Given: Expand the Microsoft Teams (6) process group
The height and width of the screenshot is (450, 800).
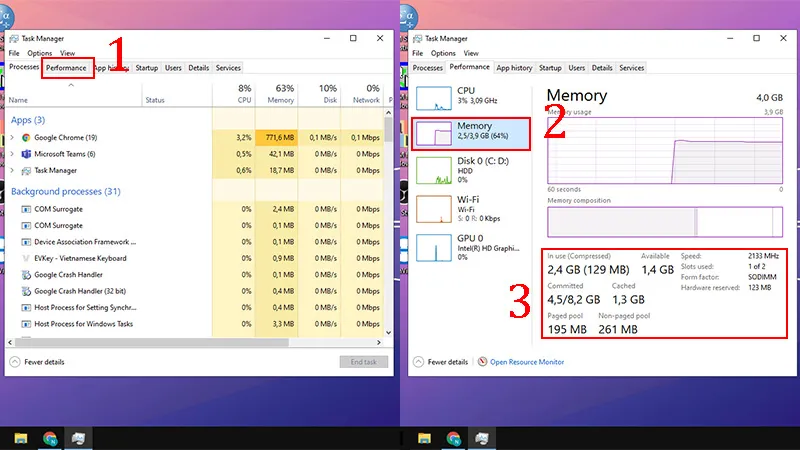Looking at the screenshot, I should coord(12,154).
